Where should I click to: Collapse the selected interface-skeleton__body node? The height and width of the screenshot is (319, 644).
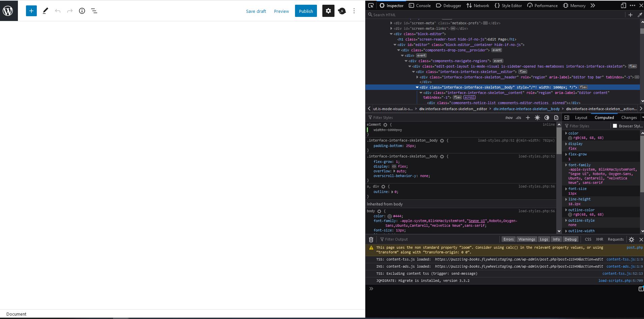417,87
